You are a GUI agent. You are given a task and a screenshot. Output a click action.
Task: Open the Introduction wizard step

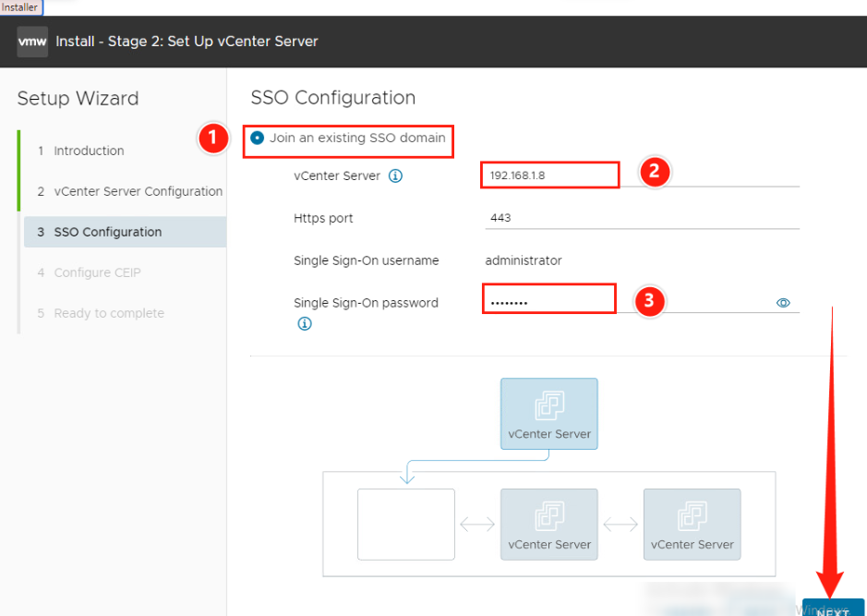pos(88,151)
